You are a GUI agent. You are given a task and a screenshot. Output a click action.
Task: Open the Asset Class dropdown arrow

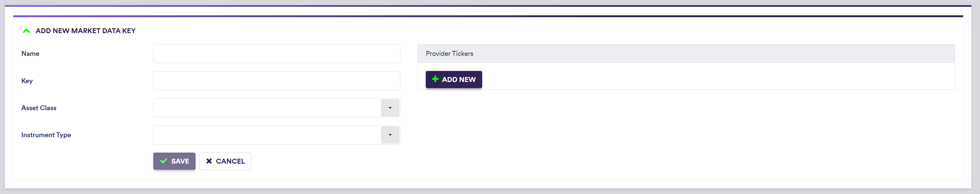point(390,108)
